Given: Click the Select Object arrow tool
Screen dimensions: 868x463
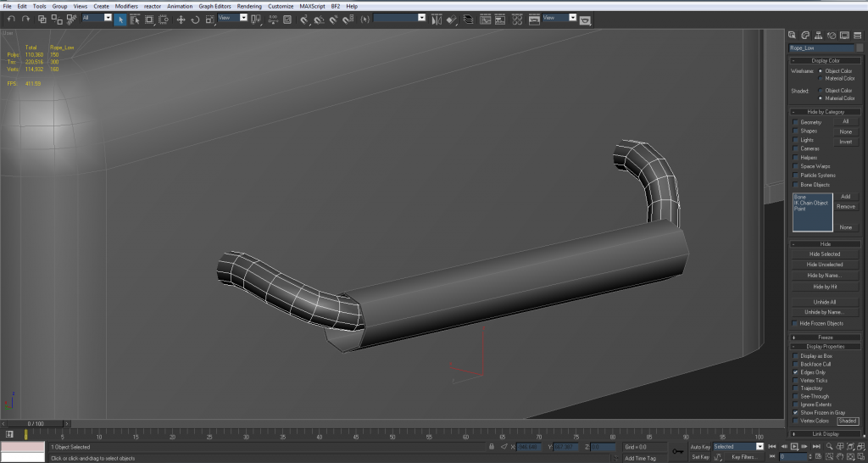Looking at the screenshot, I should [x=120, y=19].
